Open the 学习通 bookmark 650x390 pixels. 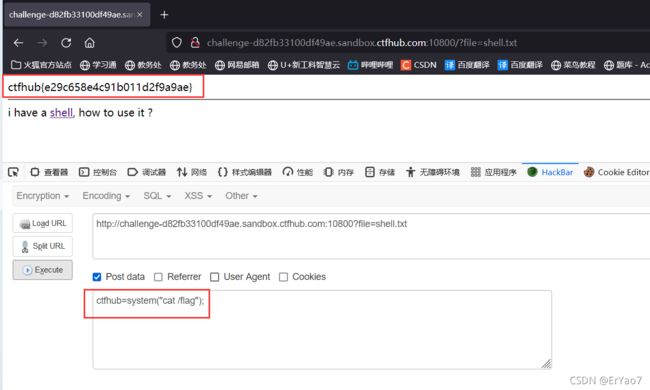pos(98,65)
